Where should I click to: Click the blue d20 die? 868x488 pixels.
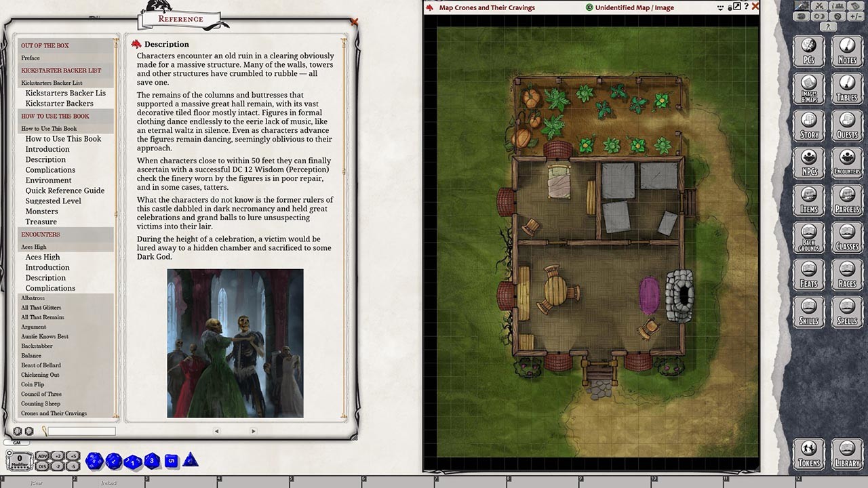click(94, 462)
